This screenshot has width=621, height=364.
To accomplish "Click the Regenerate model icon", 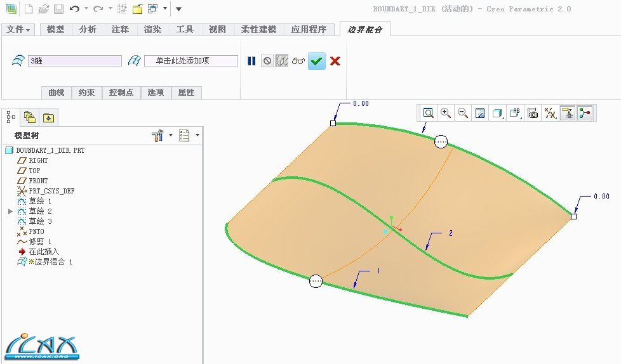I will coord(122,9).
